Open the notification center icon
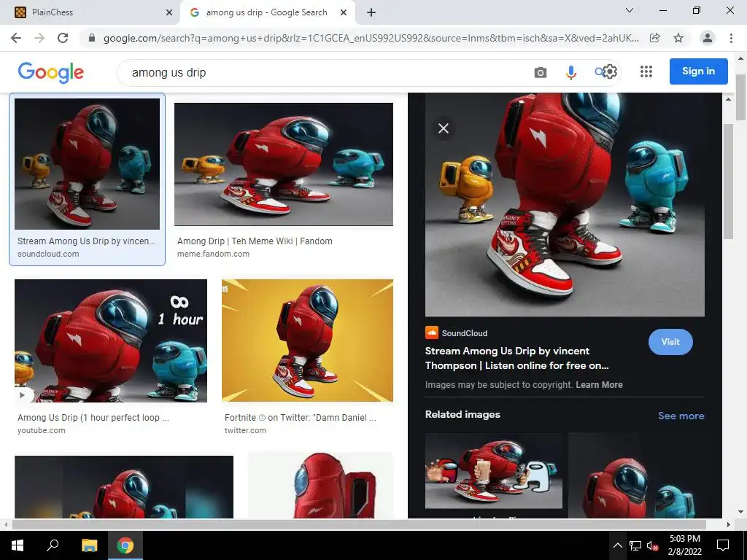The width and height of the screenshot is (747, 560). point(723,545)
